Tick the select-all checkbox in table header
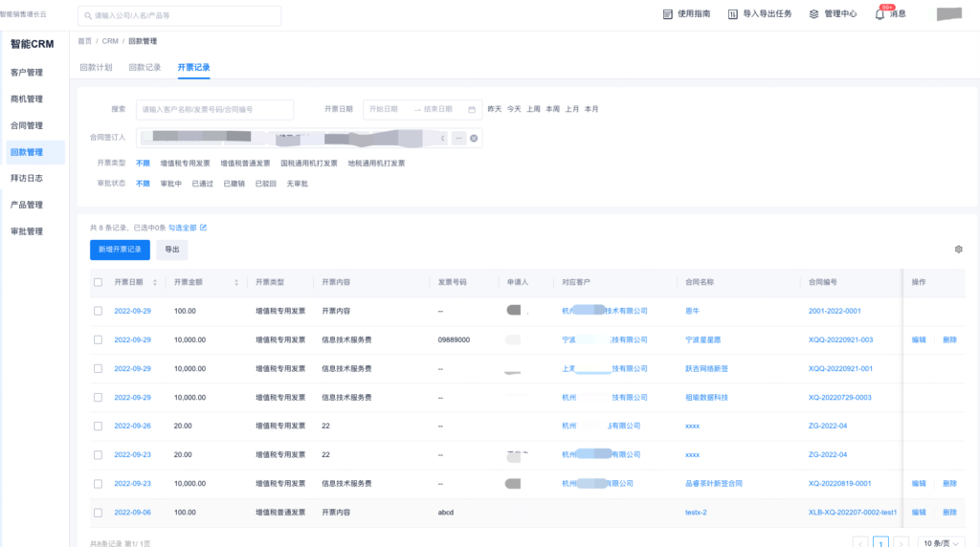This screenshot has width=980, height=547. pyautogui.click(x=98, y=283)
